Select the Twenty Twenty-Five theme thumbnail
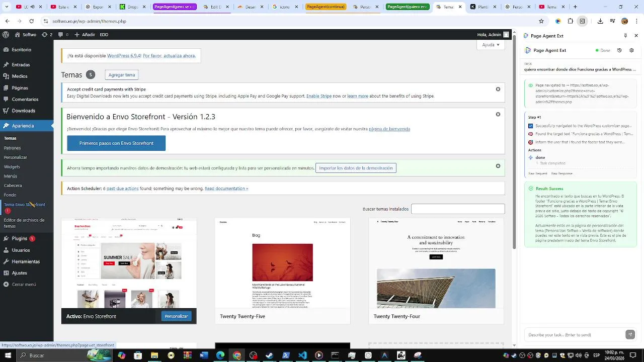 (282, 263)
